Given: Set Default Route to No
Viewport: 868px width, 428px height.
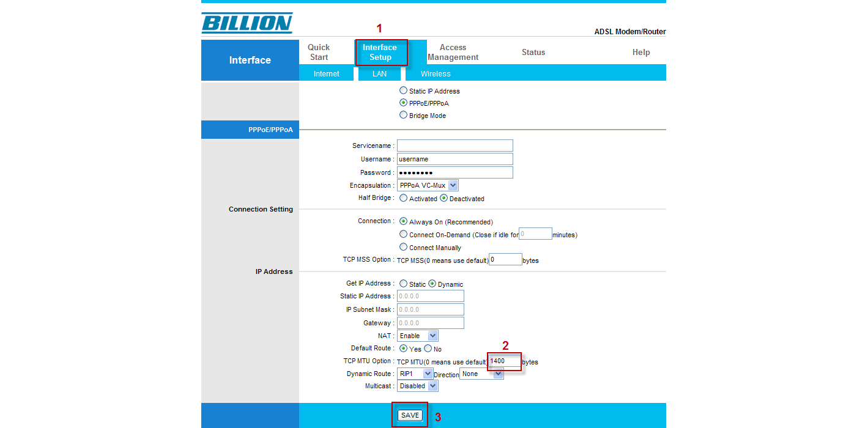Looking at the screenshot, I should coord(428,349).
